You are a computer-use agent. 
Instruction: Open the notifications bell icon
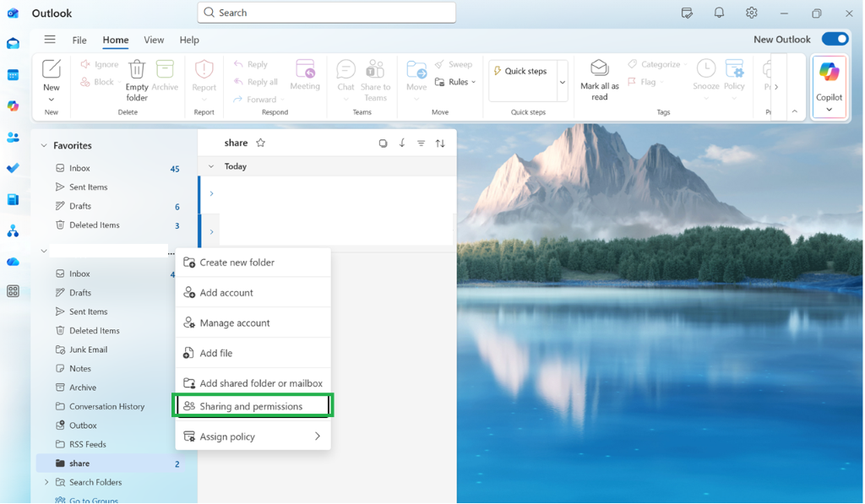click(x=719, y=13)
